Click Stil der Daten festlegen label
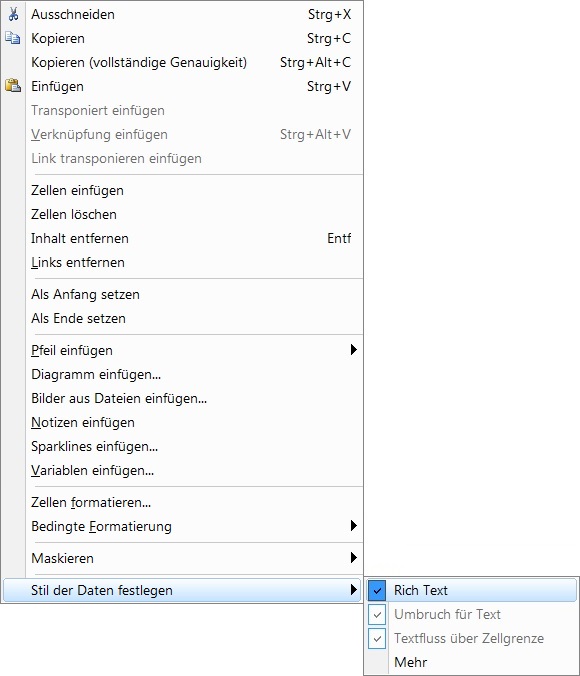Screen dimensions: 580x676 click(102, 590)
